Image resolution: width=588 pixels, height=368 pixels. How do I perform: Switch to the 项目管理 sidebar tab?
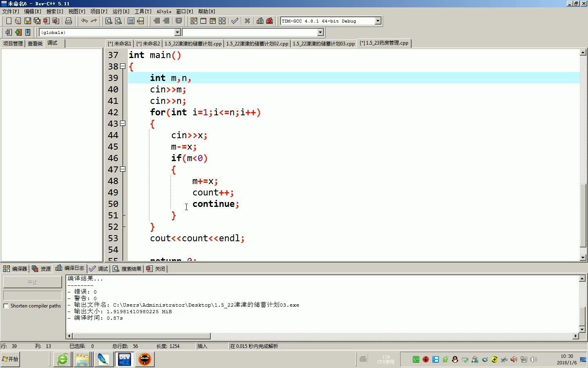tap(13, 43)
